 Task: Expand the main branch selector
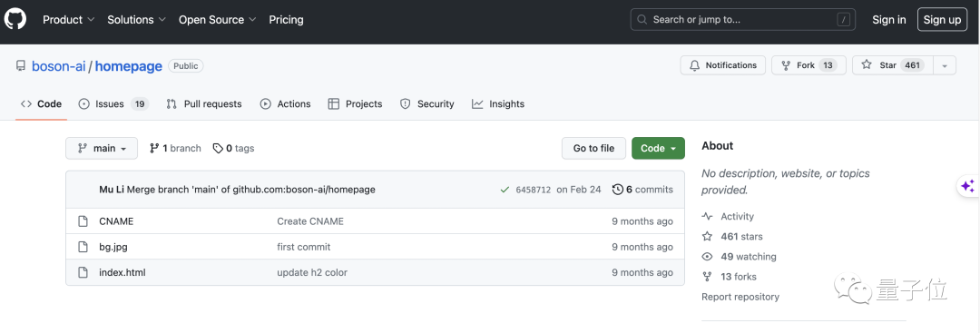pyautogui.click(x=102, y=149)
